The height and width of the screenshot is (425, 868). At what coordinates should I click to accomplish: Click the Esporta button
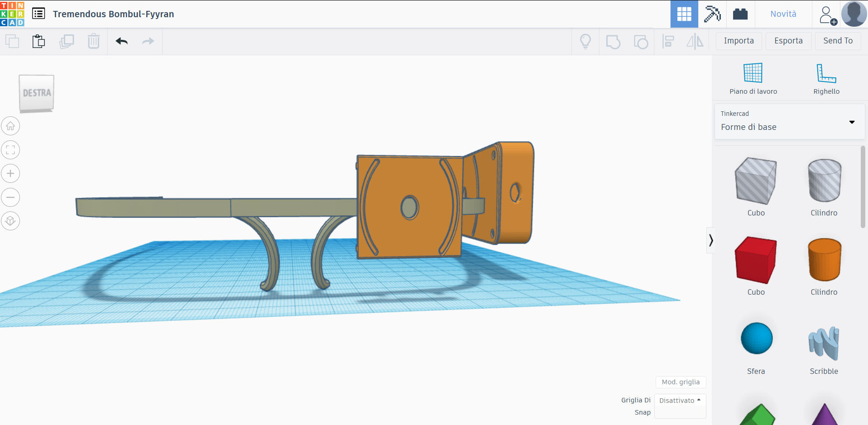click(788, 41)
